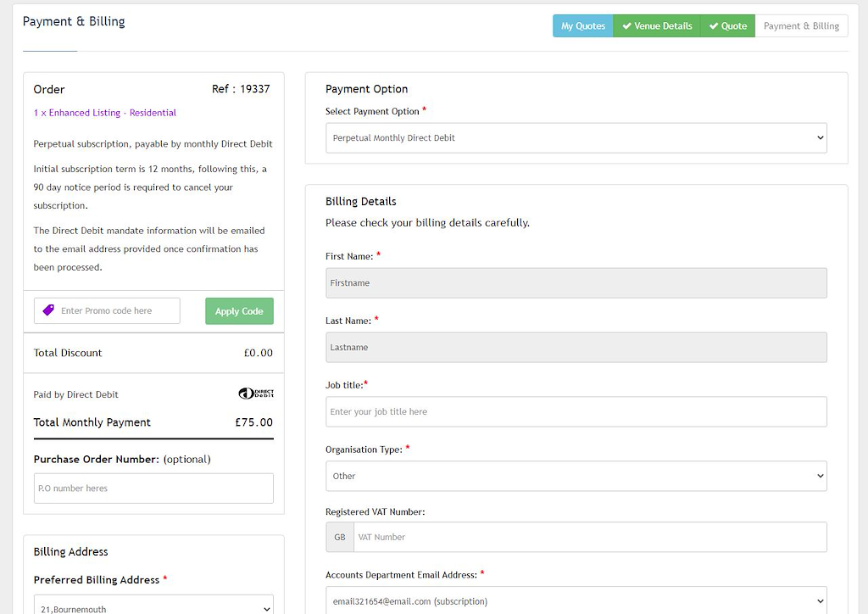The width and height of the screenshot is (868, 614).
Task: Switch to the Quote step
Action: [727, 26]
